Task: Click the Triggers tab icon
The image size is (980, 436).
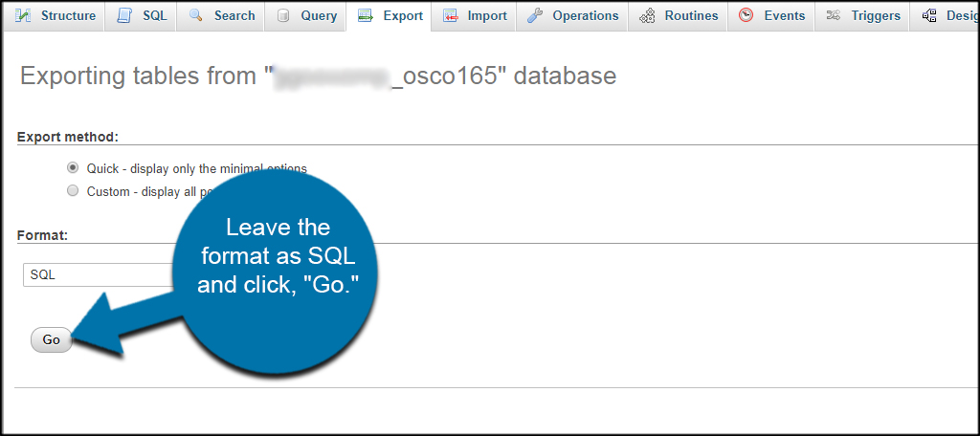Action: pos(834,15)
